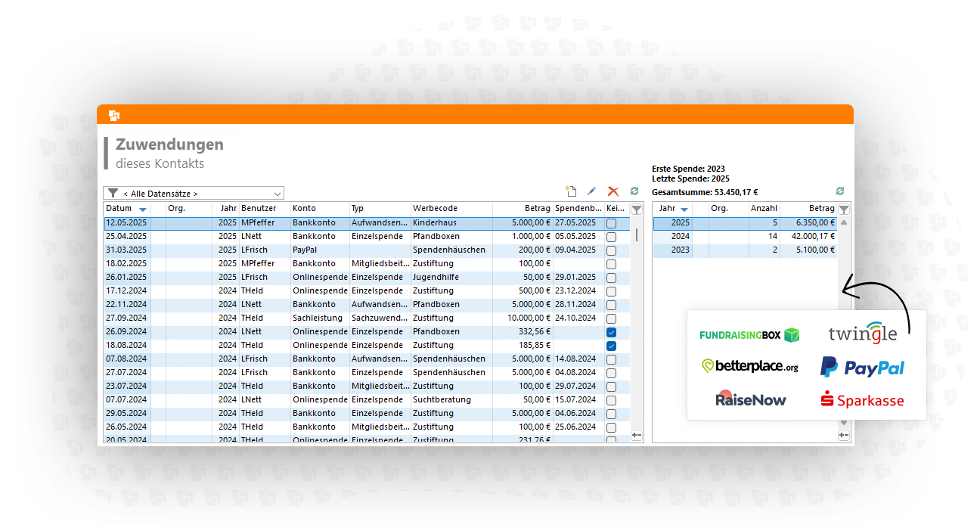Delete record using the red X icon

[613, 192]
